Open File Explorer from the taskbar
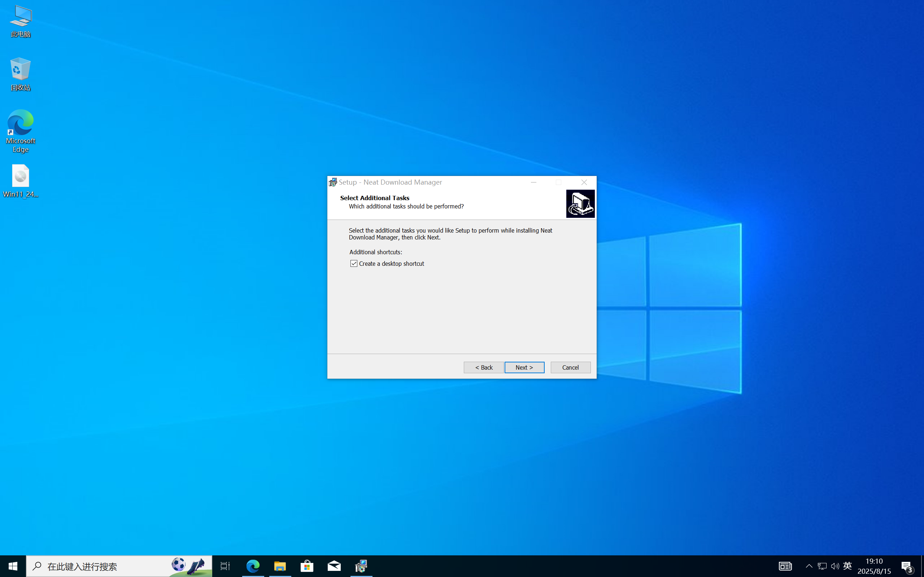Screen dimensions: 924x577 point(280,566)
